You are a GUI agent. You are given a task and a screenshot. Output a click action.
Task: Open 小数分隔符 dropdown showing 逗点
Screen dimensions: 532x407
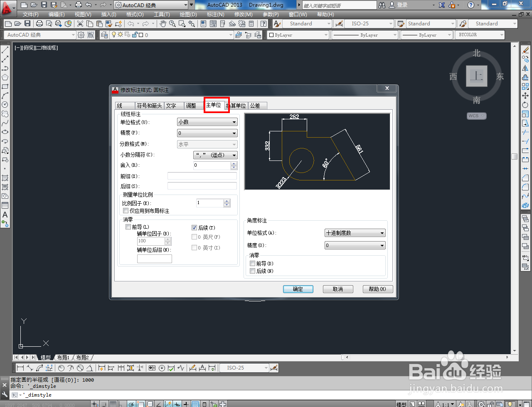(x=216, y=155)
